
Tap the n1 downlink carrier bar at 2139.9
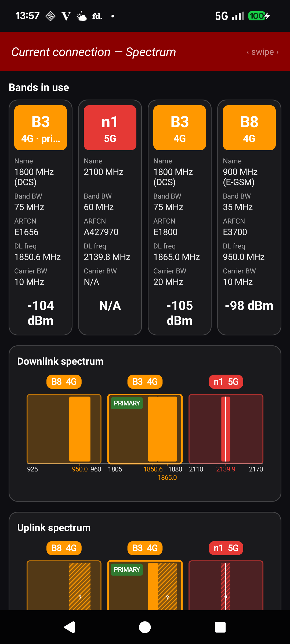coord(226,429)
